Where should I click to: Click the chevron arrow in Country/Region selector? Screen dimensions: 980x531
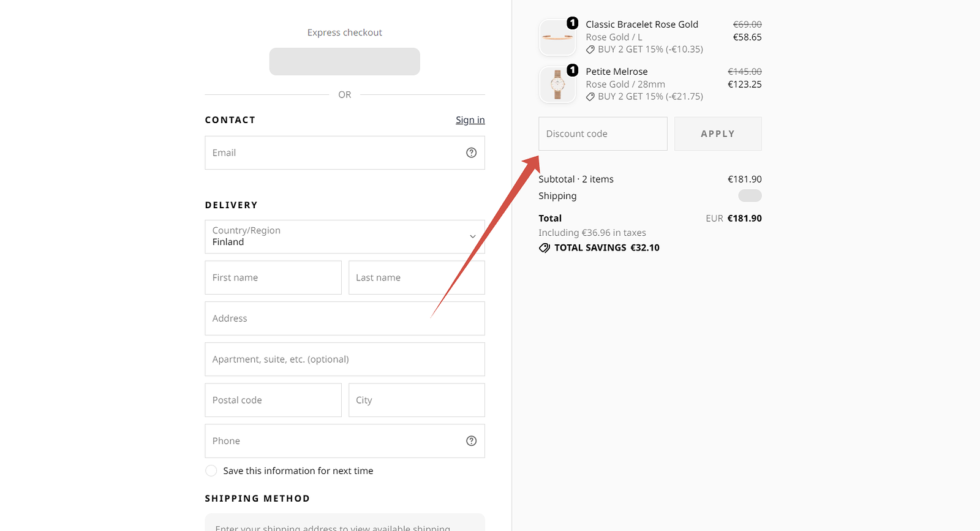pos(472,236)
